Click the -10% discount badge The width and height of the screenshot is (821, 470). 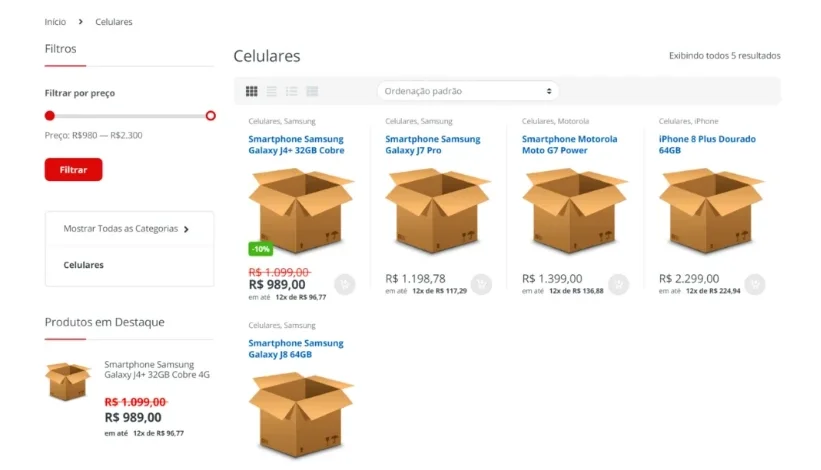click(x=260, y=249)
